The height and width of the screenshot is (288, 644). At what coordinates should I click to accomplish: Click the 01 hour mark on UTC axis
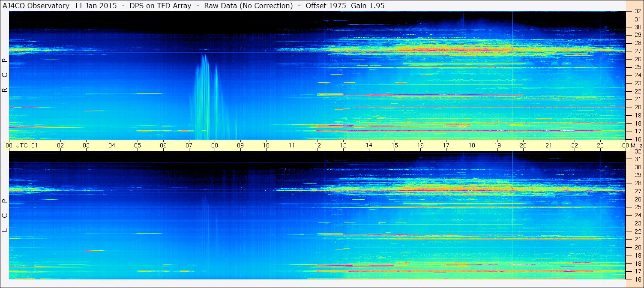[x=35, y=145]
